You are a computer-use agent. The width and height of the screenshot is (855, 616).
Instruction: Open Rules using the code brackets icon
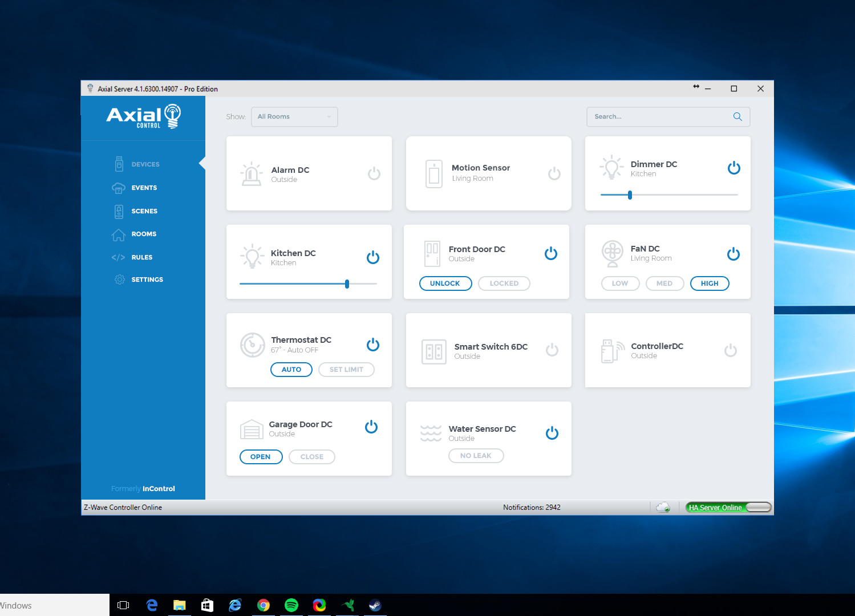119,257
